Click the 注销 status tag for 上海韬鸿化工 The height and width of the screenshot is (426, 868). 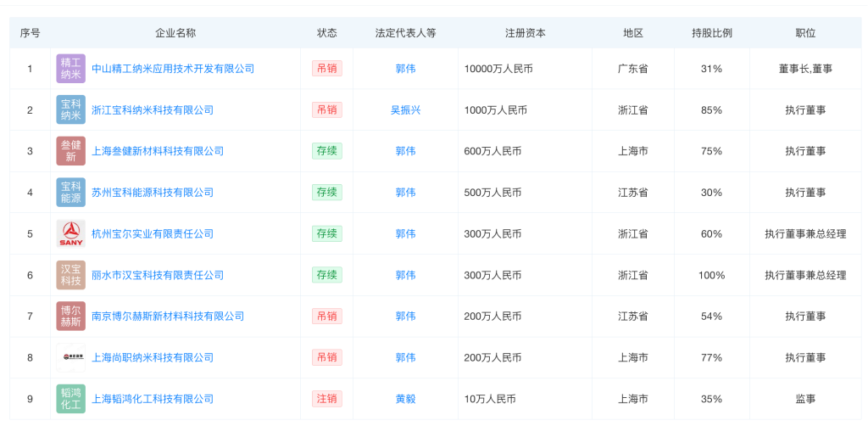tap(326, 399)
